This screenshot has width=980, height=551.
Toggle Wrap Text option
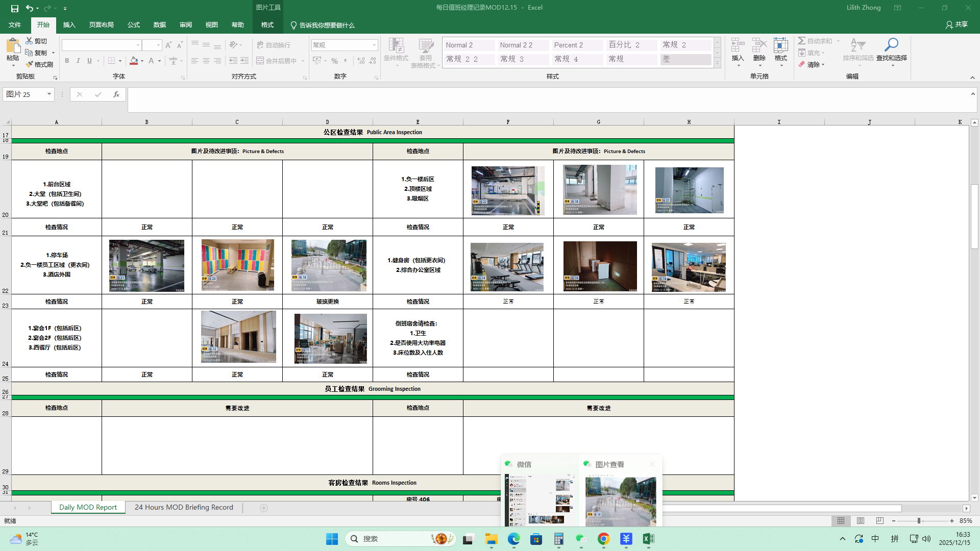274,45
